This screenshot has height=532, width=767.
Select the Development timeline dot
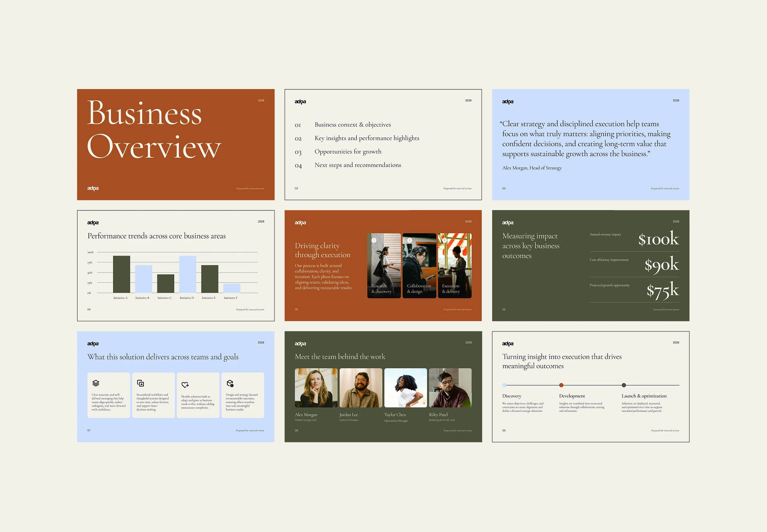tap(561, 385)
